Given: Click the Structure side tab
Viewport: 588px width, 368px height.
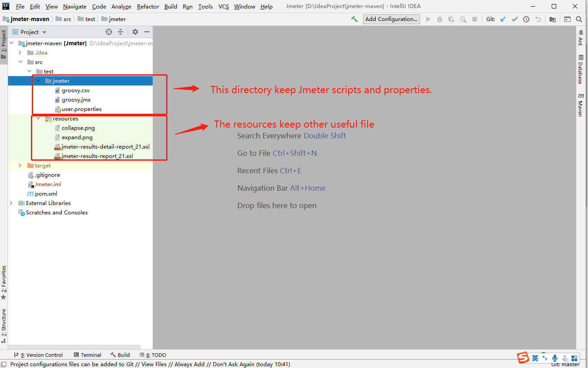Looking at the screenshot, I should pos(4,325).
